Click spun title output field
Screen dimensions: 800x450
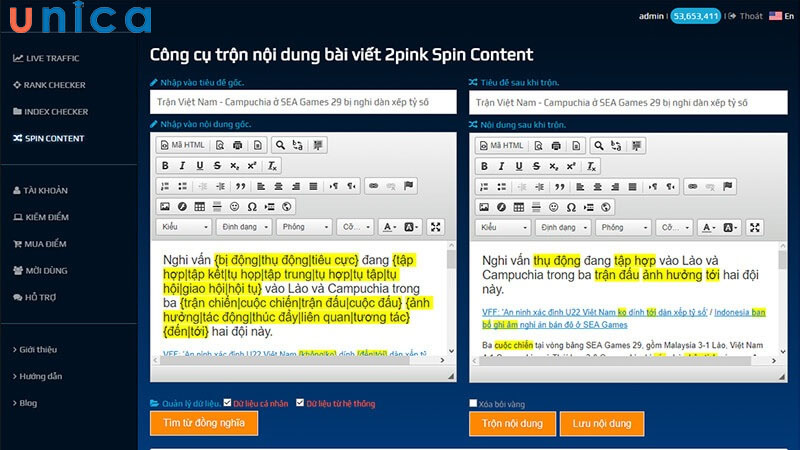(628, 103)
